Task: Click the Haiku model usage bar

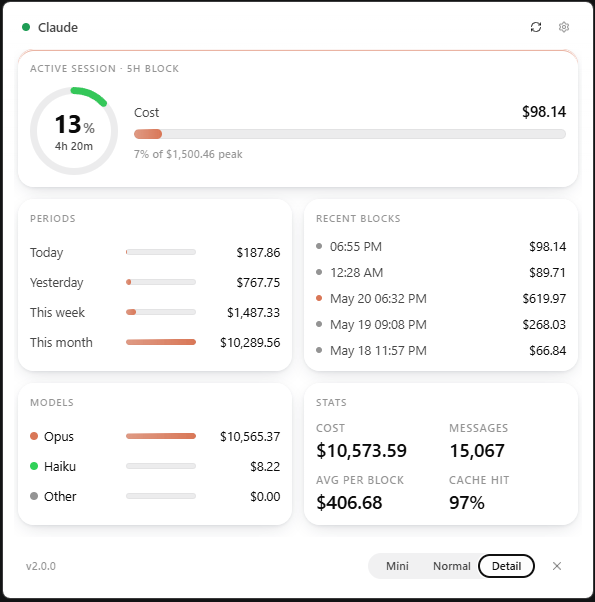Action: 161,466
